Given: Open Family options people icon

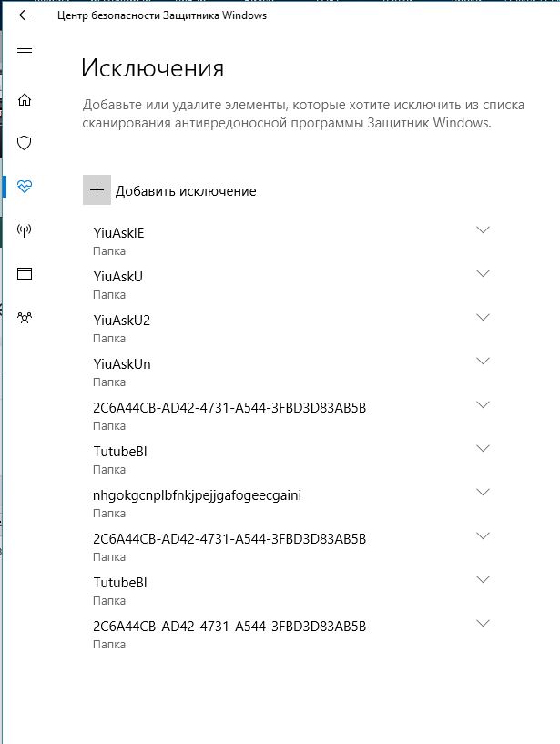Looking at the screenshot, I should click(25, 317).
